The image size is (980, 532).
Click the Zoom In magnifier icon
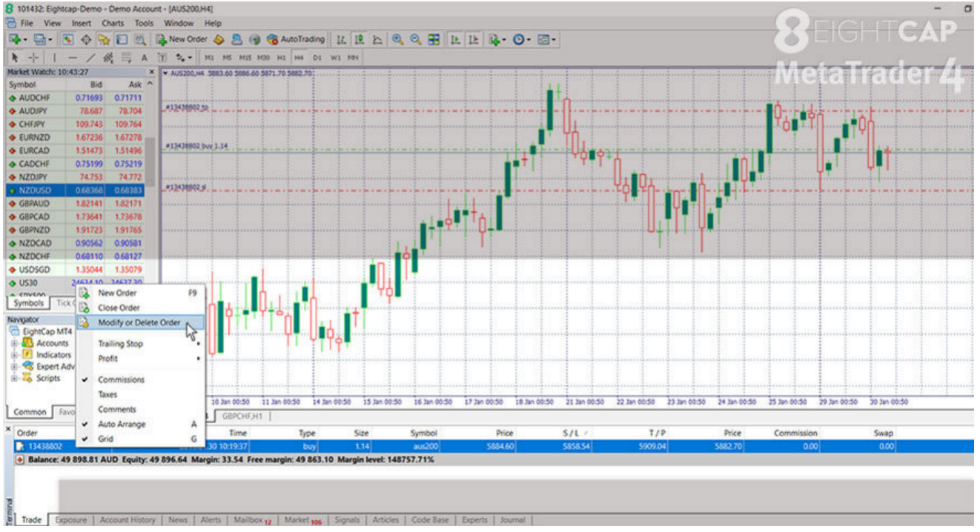398,39
